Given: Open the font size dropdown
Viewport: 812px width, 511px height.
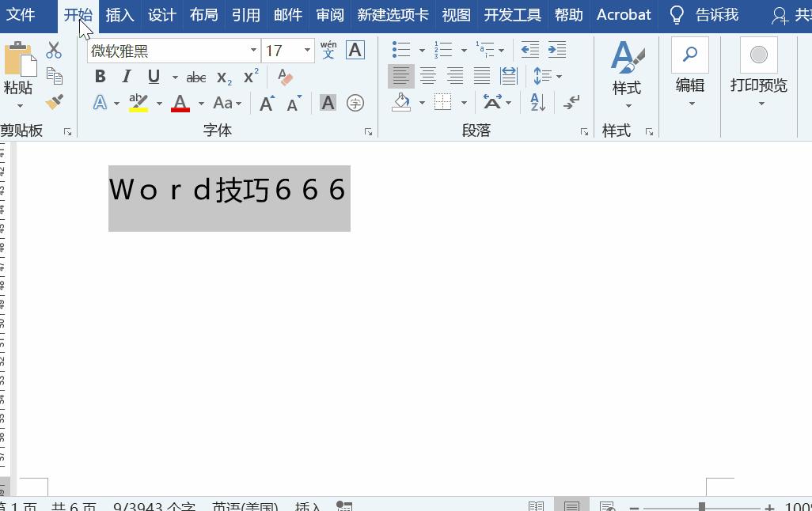Looking at the screenshot, I should point(307,50).
